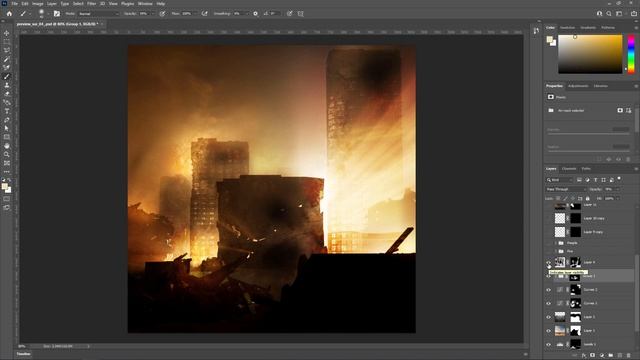The width and height of the screenshot is (640, 360).
Task: Select the Type tool in the toolbox
Action: click(x=7, y=111)
